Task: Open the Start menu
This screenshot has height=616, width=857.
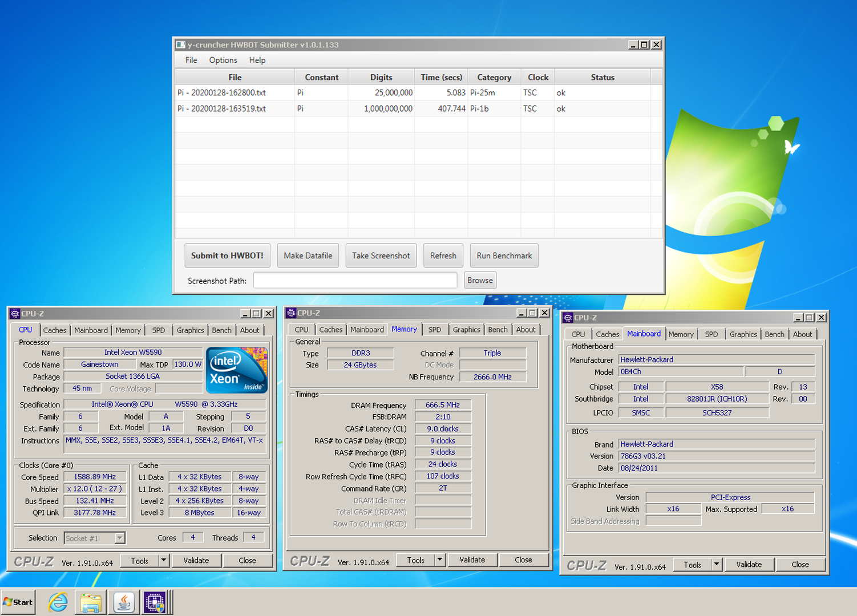Action: pyautogui.click(x=18, y=602)
